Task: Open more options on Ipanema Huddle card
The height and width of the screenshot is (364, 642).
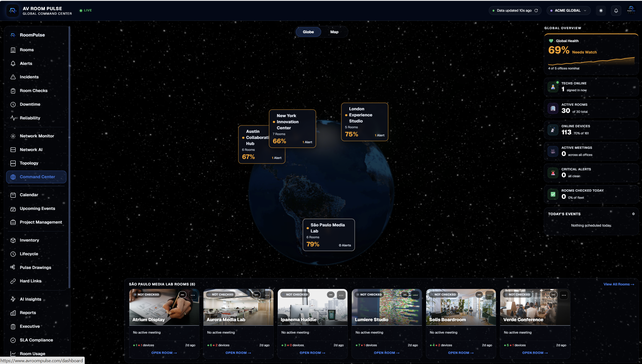Action: click(x=341, y=295)
